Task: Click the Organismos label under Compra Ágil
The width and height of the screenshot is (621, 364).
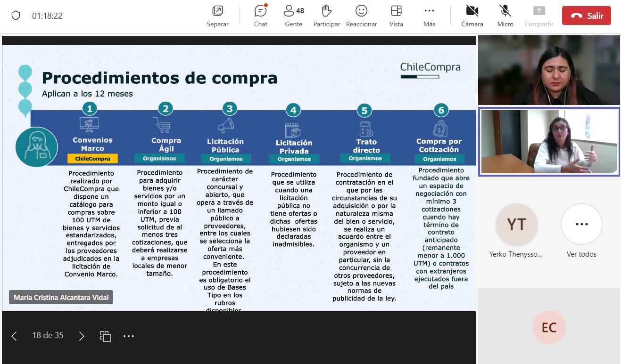Action: (x=159, y=159)
